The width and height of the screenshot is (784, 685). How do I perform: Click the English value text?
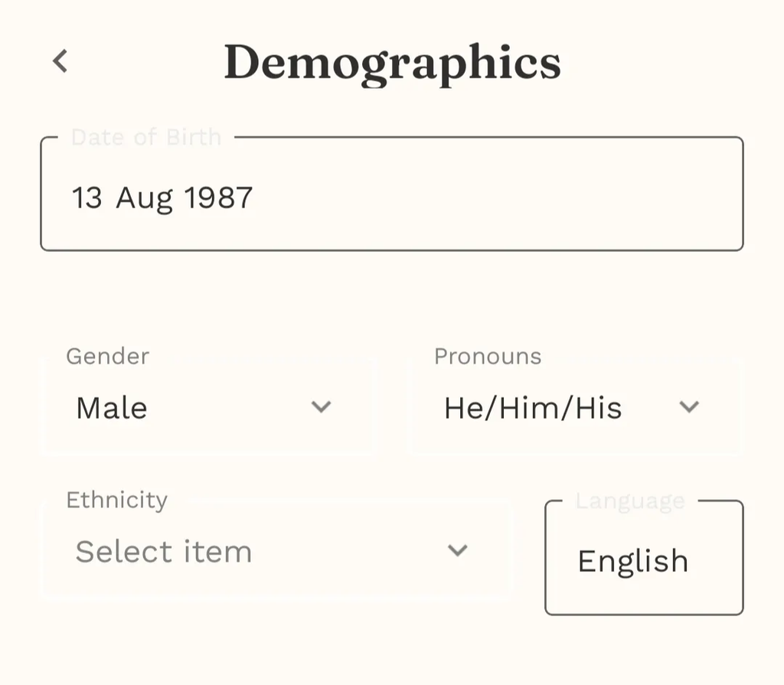(x=632, y=561)
